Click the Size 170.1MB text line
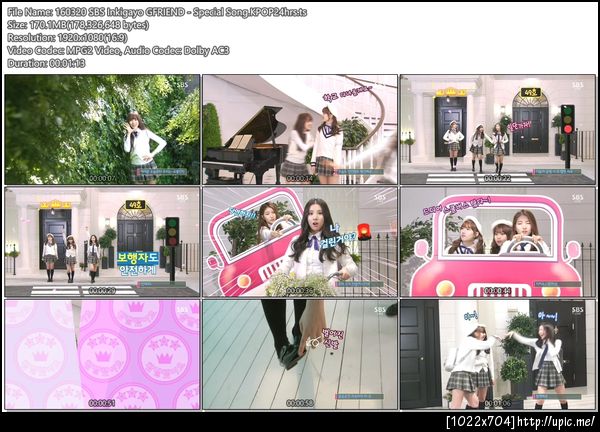Image resolution: width=600 pixels, height=432 pixels. click(78, 25)
